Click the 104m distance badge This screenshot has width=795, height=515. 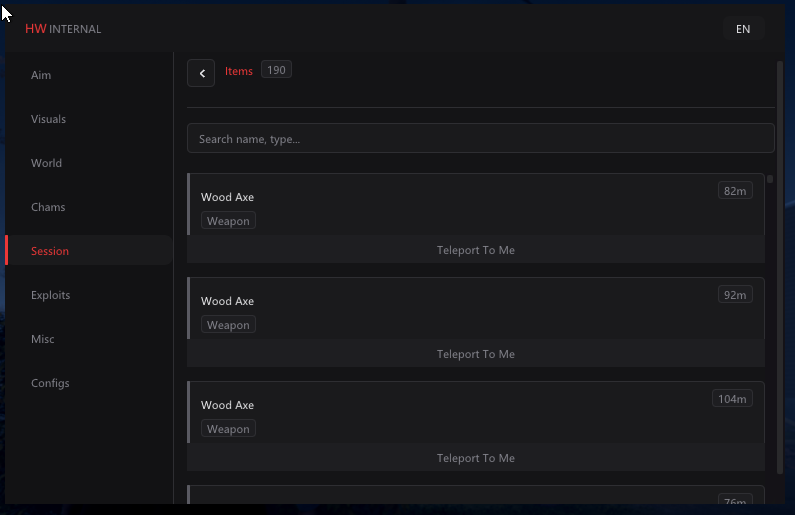[732, 398]
